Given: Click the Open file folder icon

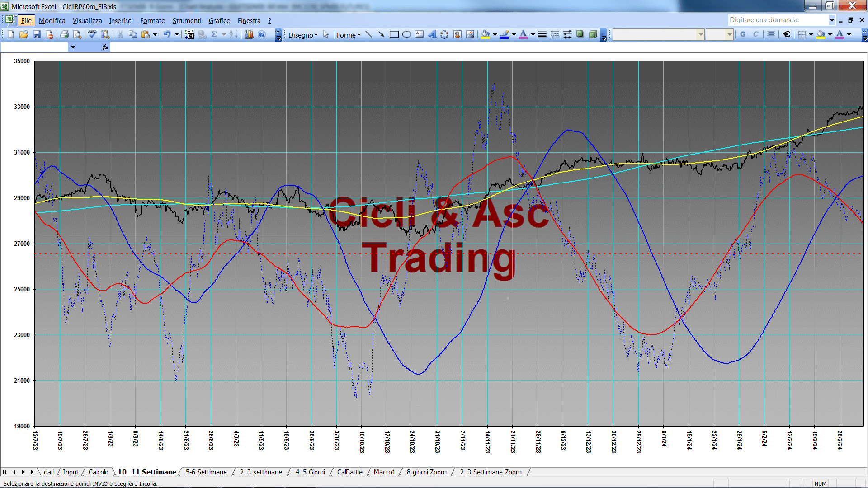Looking at the screenshot, I should (24, 34).
